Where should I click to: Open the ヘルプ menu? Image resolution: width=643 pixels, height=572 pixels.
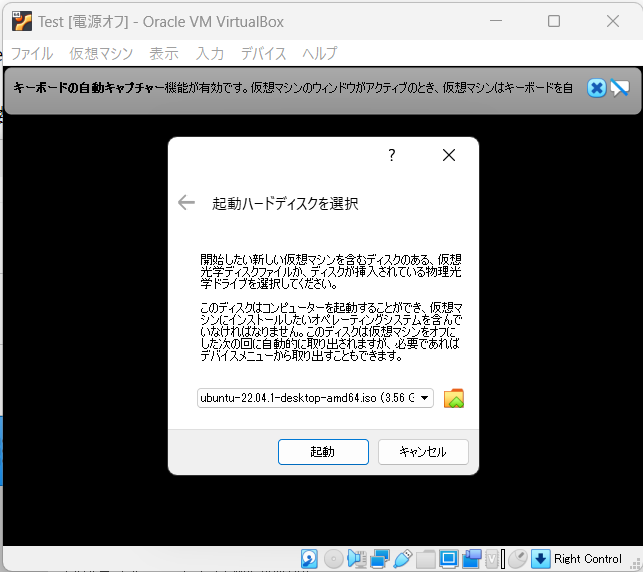(x=319, y=53)
